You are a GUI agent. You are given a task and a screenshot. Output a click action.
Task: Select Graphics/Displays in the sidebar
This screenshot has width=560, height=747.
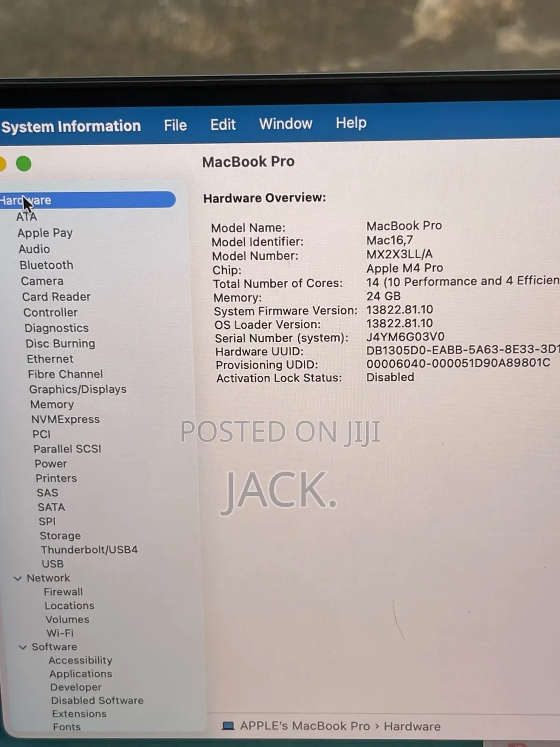pyautogui.click(x=78, y=389)
